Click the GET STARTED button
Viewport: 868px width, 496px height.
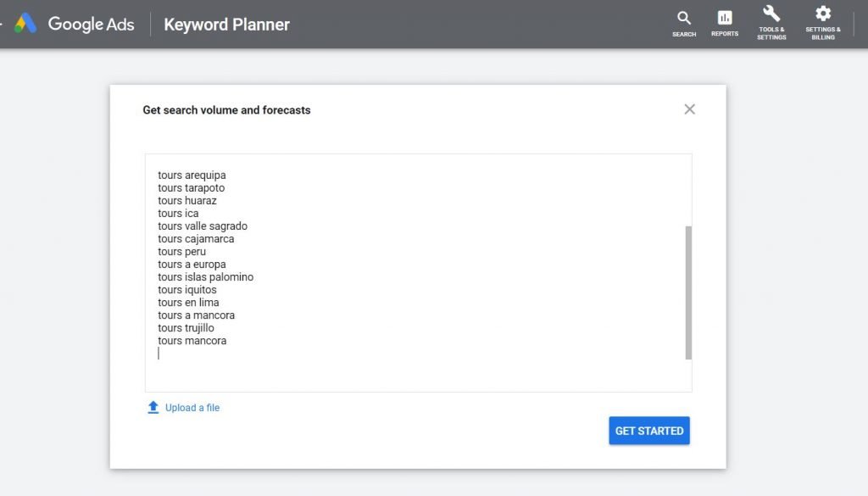(x=648, y=431)
